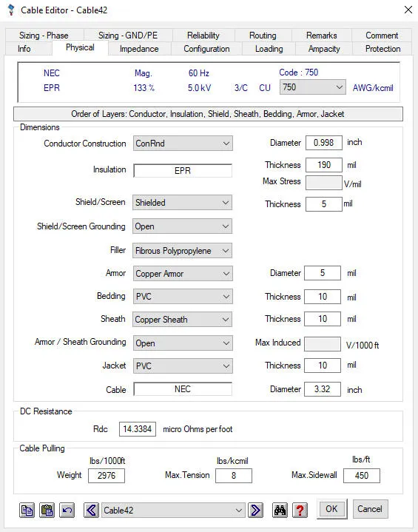Viewport: 418px width, 532px height.
Task: Click the '3/C' conductor count text
Action: [x=241, y=88]
